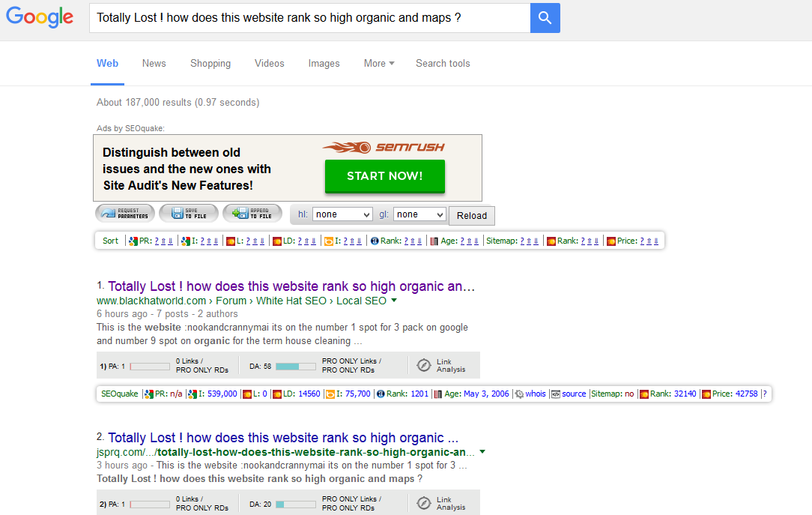Click the LD: 14560 value link
The image size is (812, 515).
(309, 394)
